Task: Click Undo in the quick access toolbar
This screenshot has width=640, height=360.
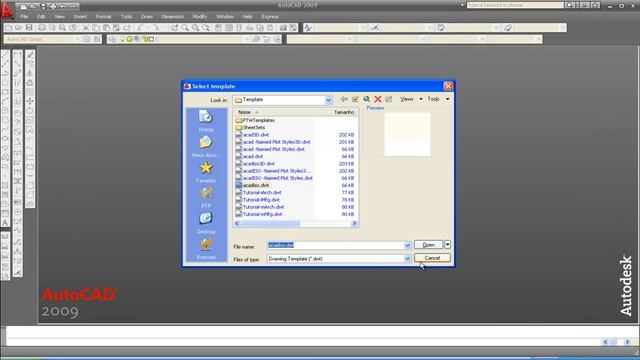Action: pyautogui.click(x=63, y=7)
